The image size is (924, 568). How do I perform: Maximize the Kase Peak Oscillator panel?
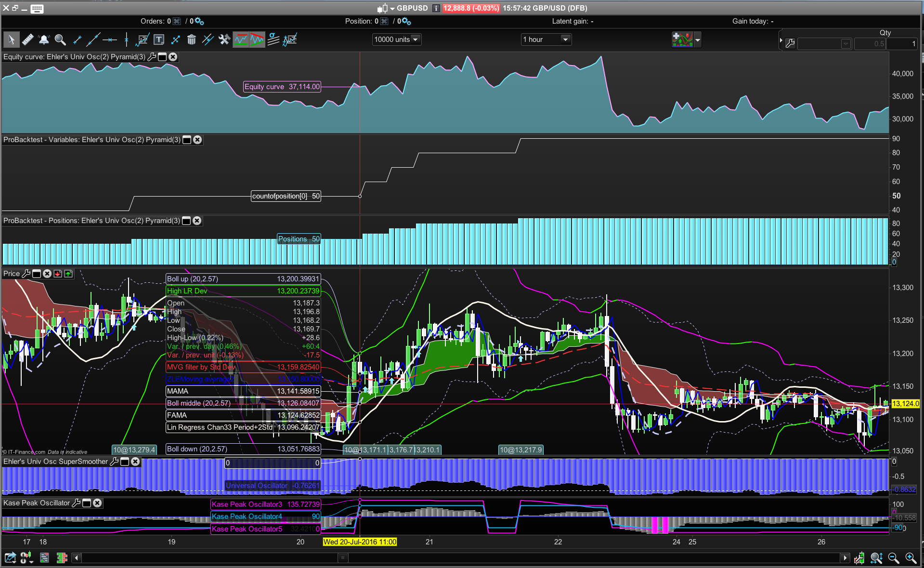(x=87, y=503)
